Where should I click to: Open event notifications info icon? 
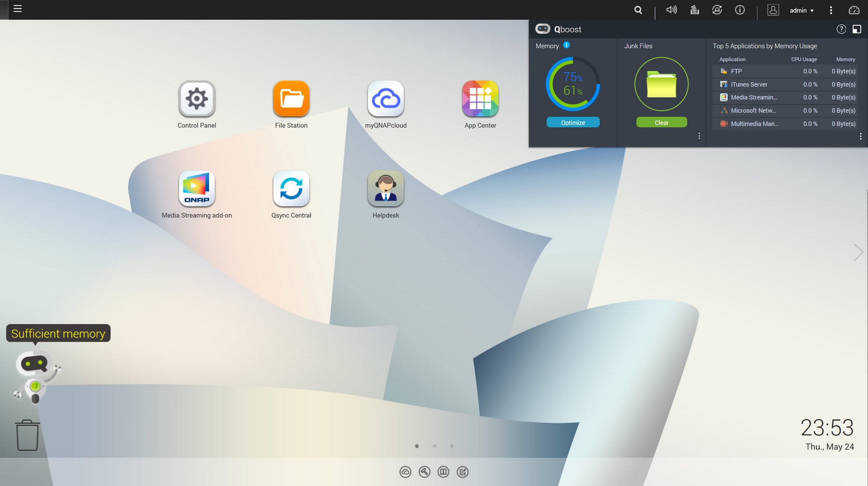740,10
